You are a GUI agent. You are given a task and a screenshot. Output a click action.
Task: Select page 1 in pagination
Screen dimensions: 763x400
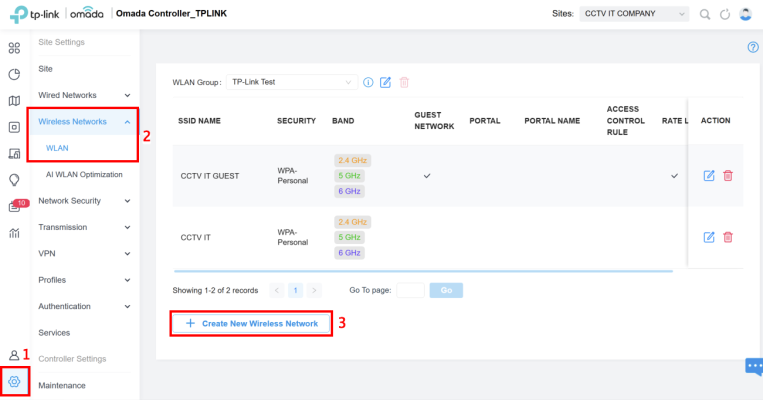pos(295,291)
